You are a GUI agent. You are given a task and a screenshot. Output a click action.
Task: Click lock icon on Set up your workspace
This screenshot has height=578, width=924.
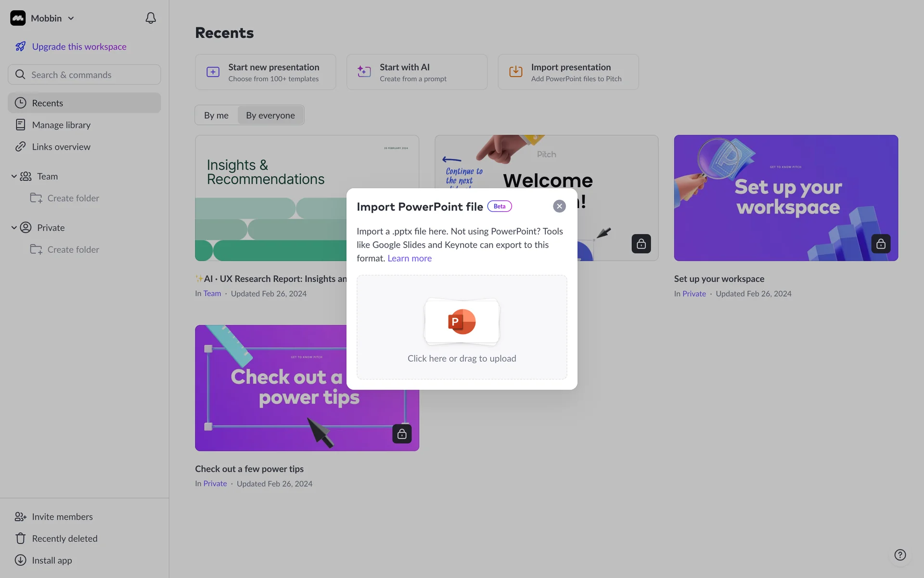tap(881, 244)
